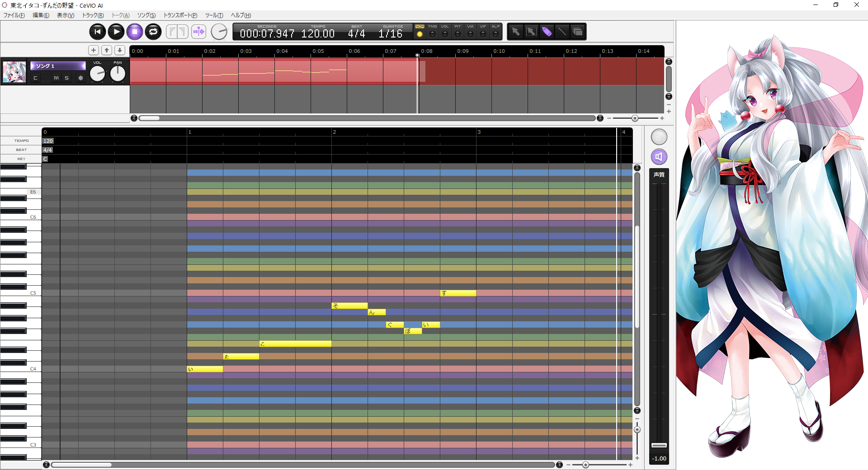Select the note ん in piano roll
This screenshot has height=470, width=868.
point(377,312)
